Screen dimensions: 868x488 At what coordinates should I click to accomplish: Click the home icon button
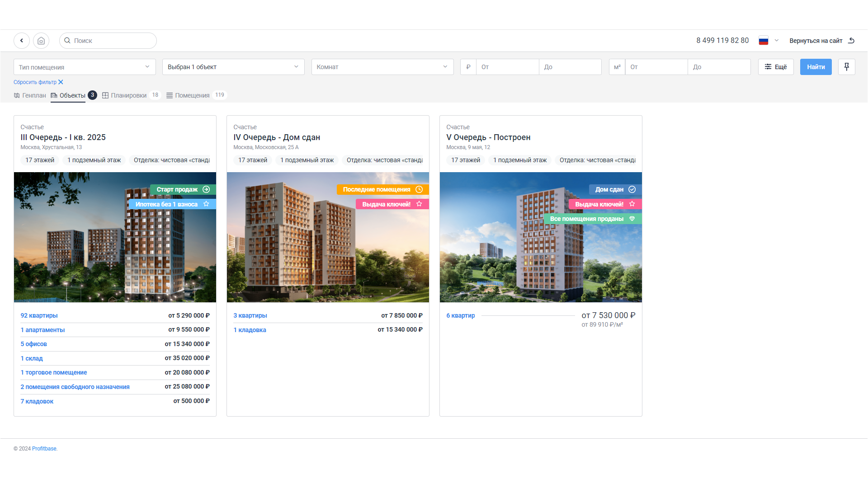[41, 41]
